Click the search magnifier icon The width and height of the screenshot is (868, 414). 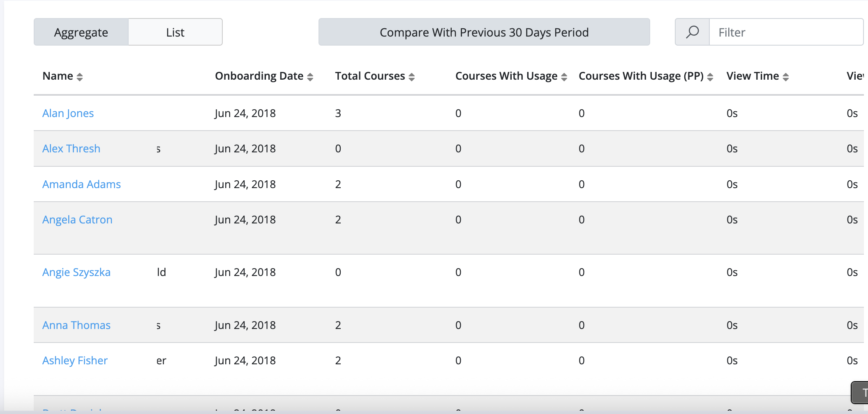693,32
